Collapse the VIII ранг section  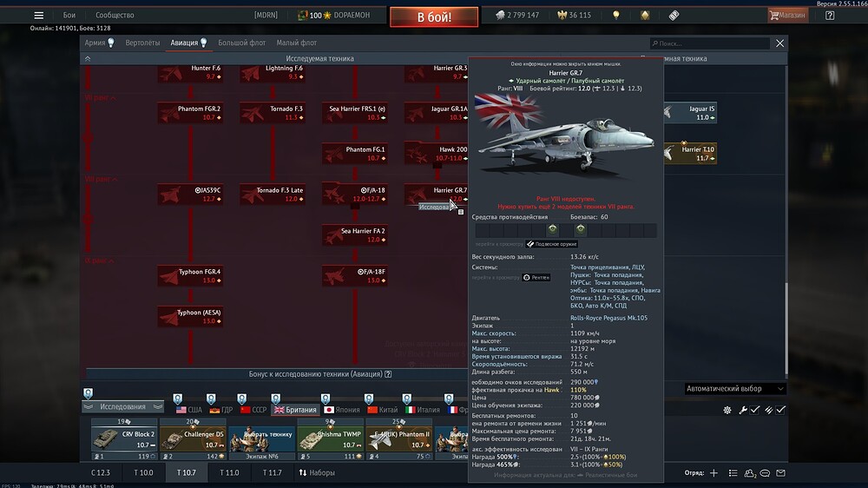click(101, 179)
